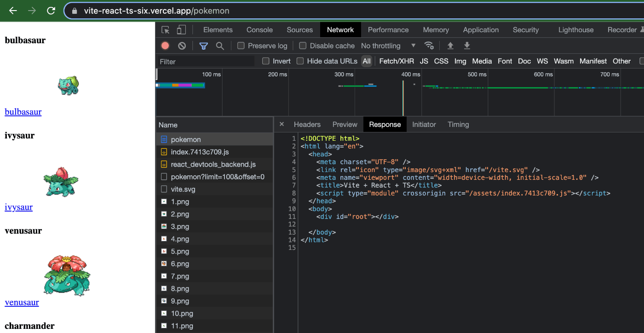Viewport: 644px width, 333px height.
Task: Open the Headers tab of request
Action: (x=307, y=124)
